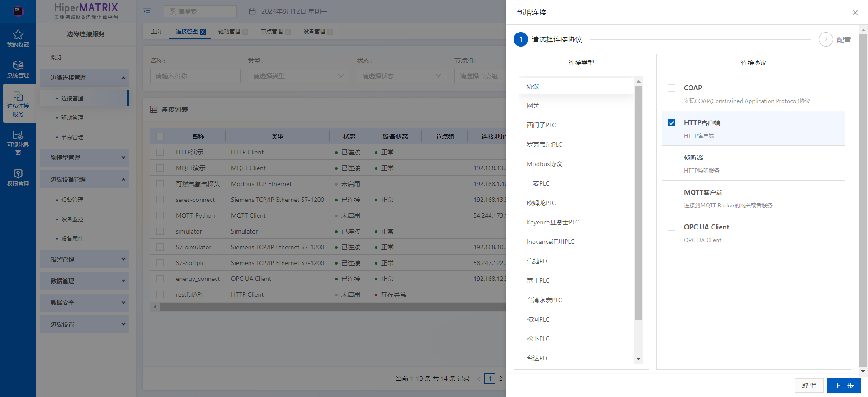Check the MQTT演示 row checkbox
The height and width of the screenshot is (397, 868).
pos(160,168)
